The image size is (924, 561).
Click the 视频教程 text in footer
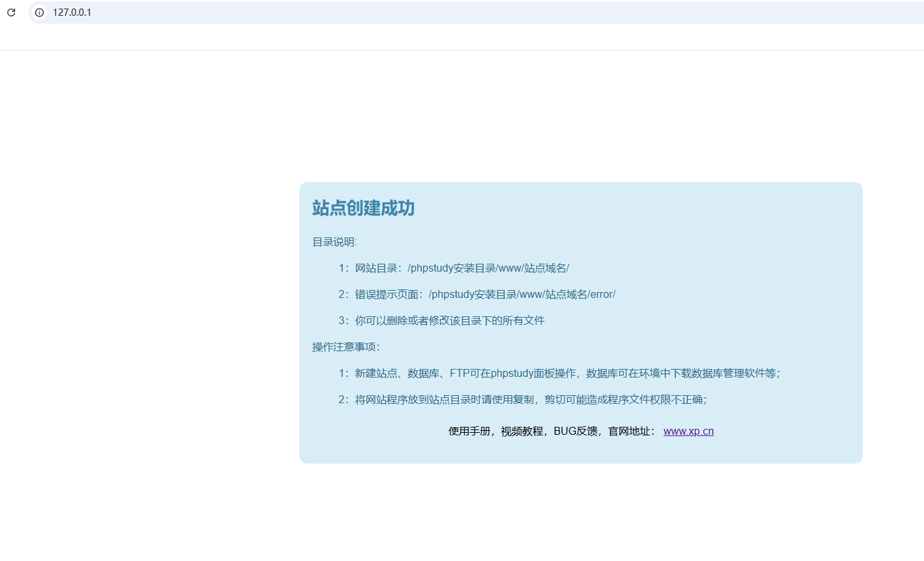pos(522,431)
